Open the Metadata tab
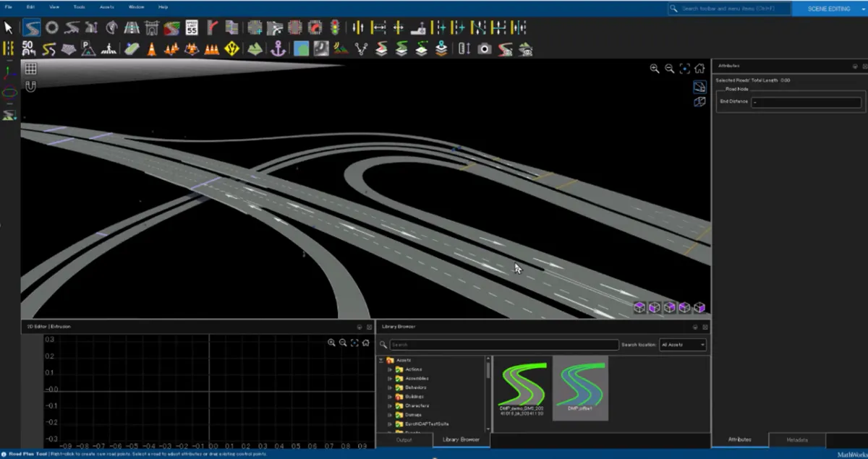This screenshot has height=459, width=868. (x=797, y=439)
